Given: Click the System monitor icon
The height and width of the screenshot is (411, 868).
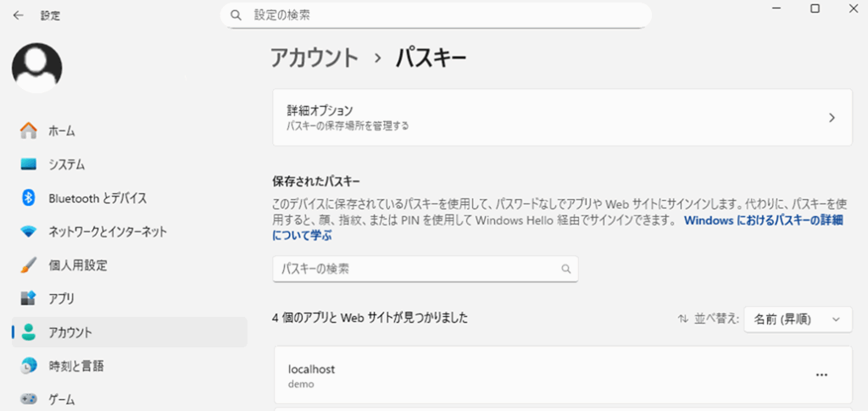Looking at the screenshot, I should (29, 164).
